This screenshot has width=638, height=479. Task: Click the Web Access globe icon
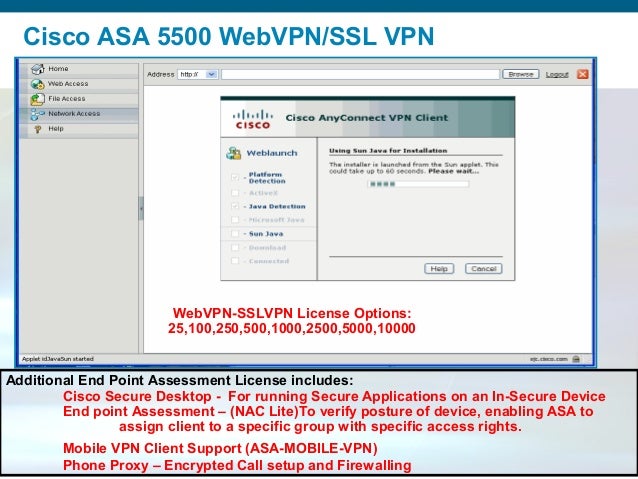tap(37, 84)
